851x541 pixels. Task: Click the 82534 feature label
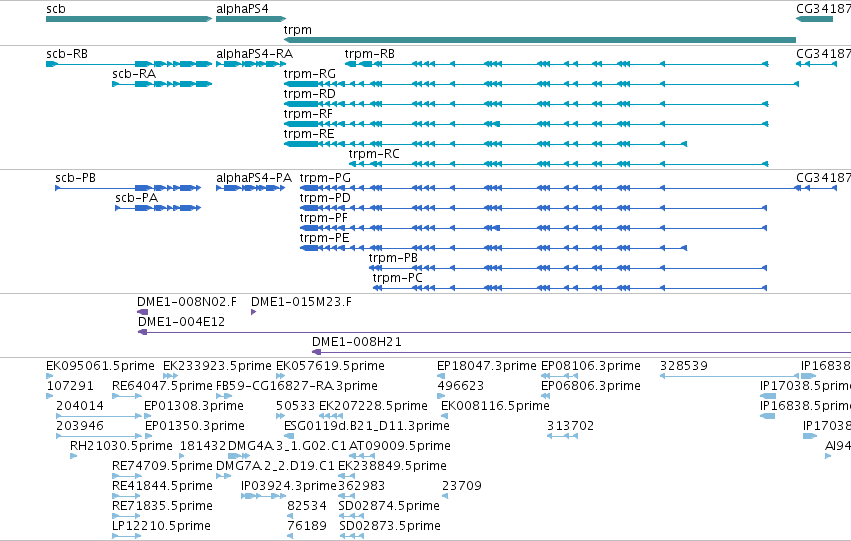coord(307,507)
